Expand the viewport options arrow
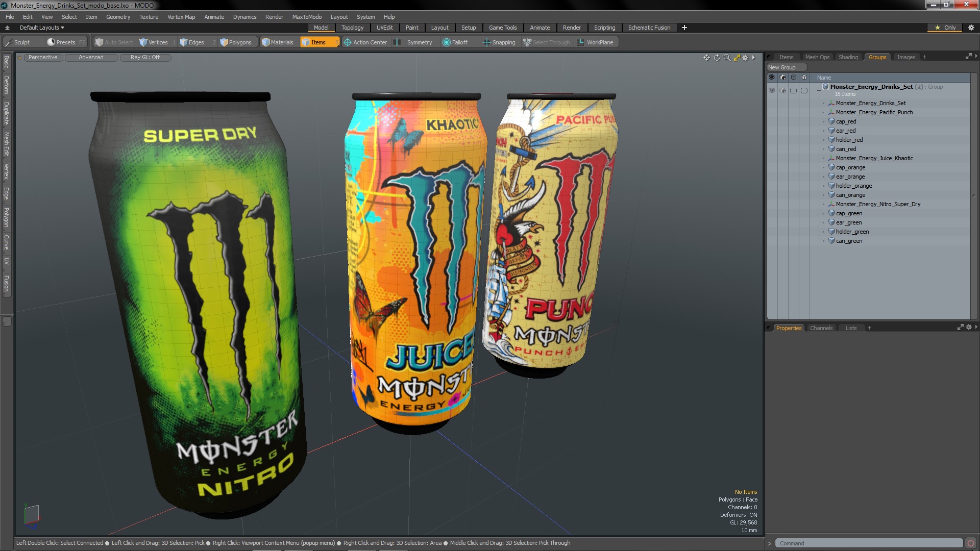The height and width of the screenshot is (551, 980). [753, 58]
